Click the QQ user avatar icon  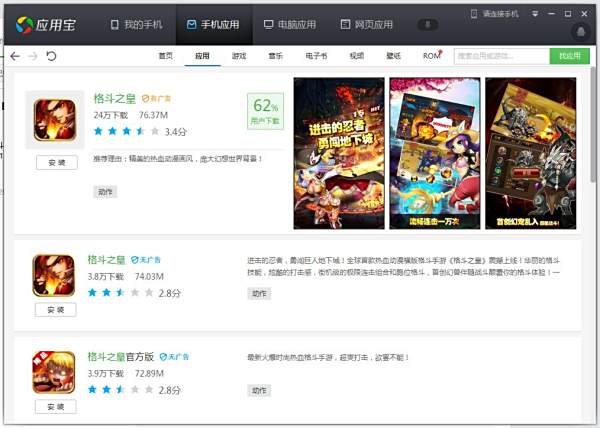click(581, 32)
